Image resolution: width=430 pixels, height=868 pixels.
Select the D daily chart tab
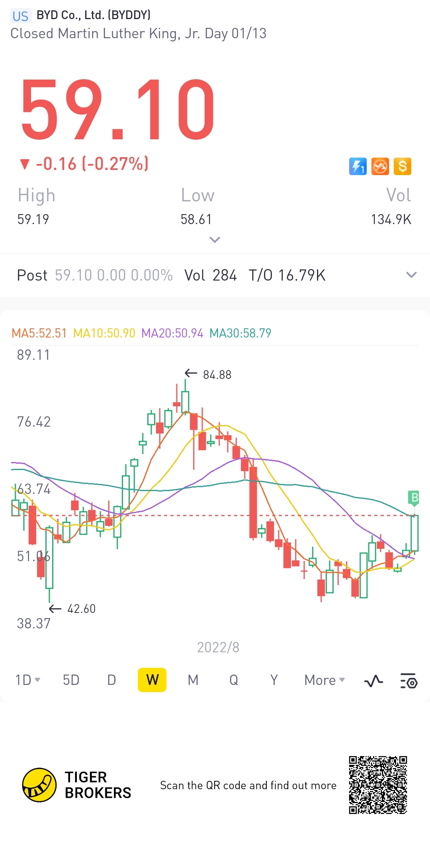click(x=112, y=680)
